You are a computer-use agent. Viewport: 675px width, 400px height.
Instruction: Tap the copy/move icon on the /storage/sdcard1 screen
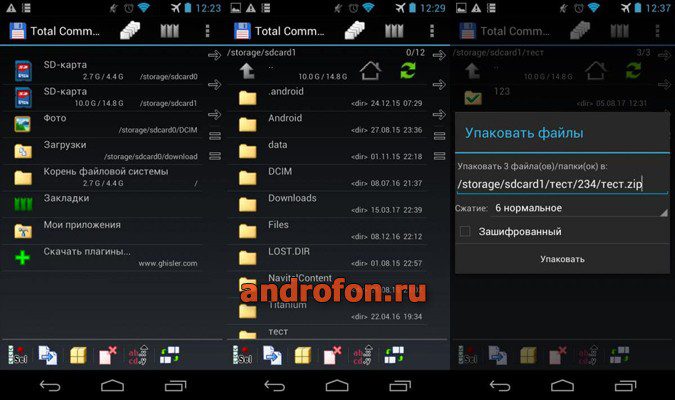click(272, 355)
